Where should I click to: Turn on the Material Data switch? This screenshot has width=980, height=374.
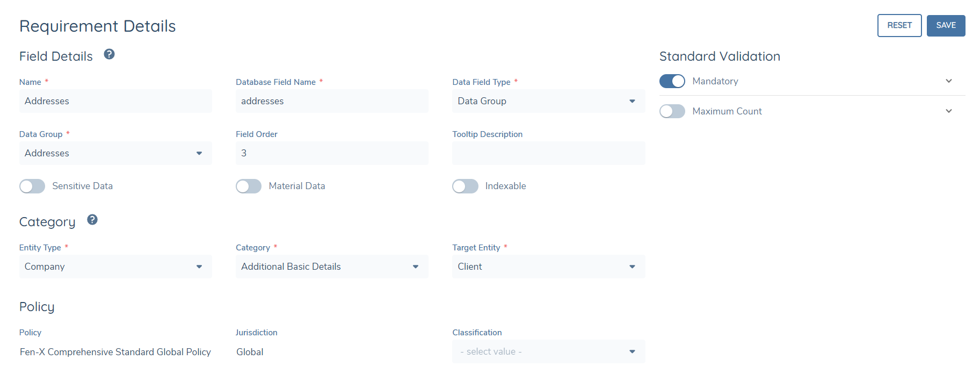click(x=249, y=186)
